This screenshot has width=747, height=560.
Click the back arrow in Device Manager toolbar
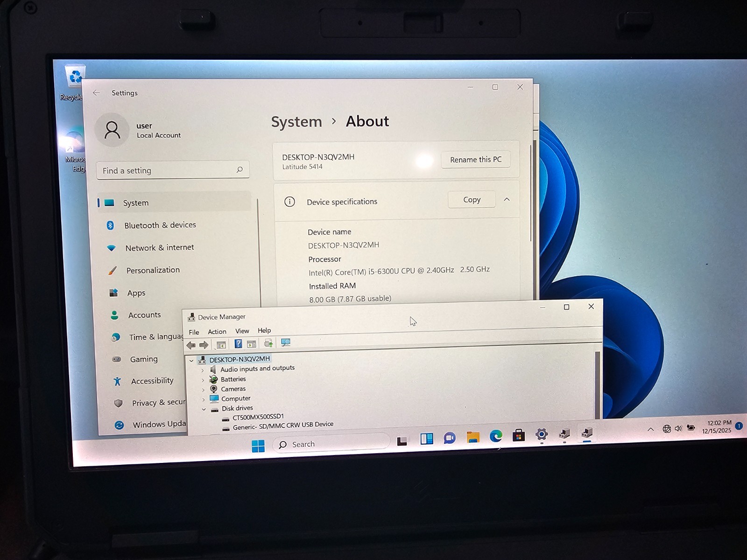coord(191,345)
